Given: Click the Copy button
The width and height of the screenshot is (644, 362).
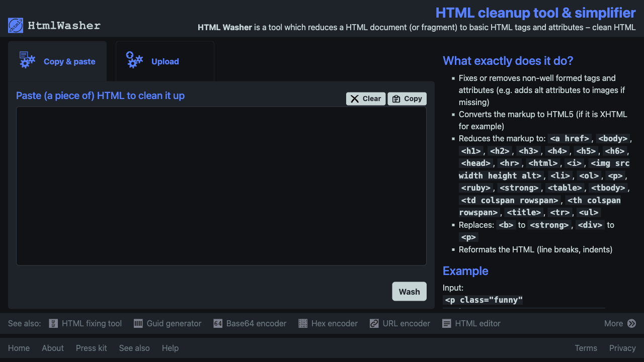Looking at the screenshot, I should 407,99.
